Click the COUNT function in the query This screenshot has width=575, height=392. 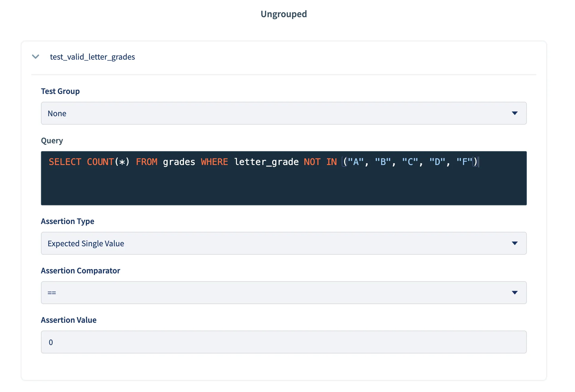100,162
